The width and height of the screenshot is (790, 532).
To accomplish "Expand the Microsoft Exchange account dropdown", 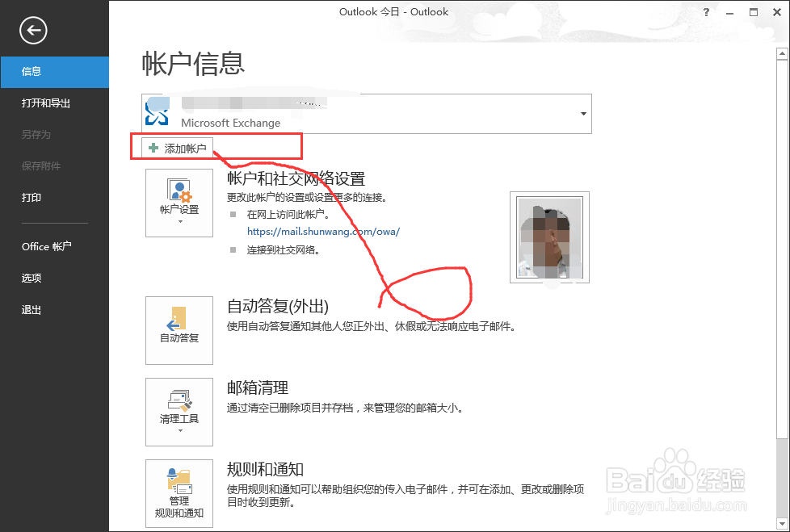I will coord(583,114).
